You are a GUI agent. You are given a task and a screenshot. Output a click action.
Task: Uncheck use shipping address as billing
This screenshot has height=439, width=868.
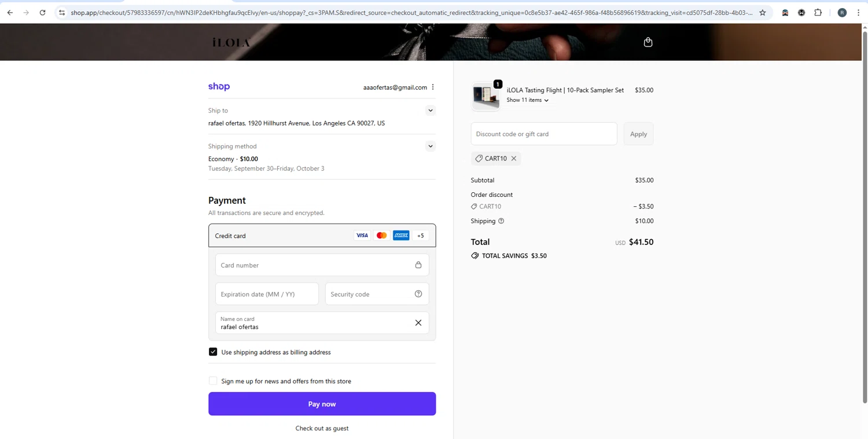pos(213,352)
